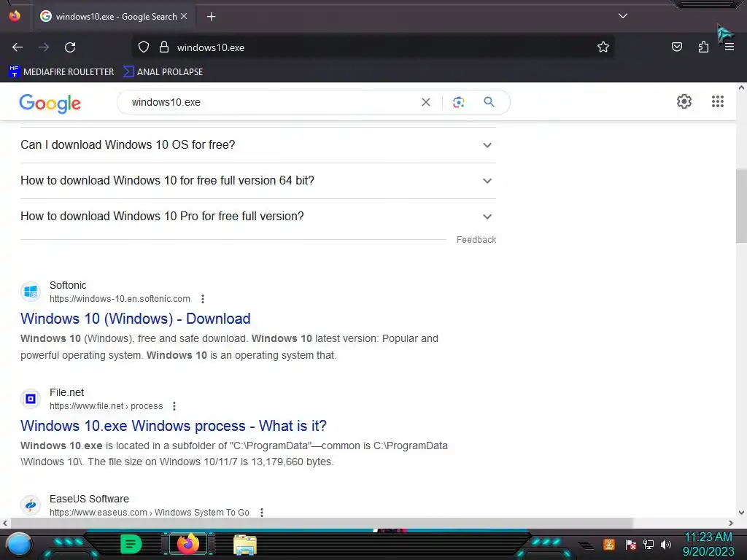This screenshot has height=560, width=747.
Task: Click the EaseUS Software favicon
Action: tap(31, 505)
